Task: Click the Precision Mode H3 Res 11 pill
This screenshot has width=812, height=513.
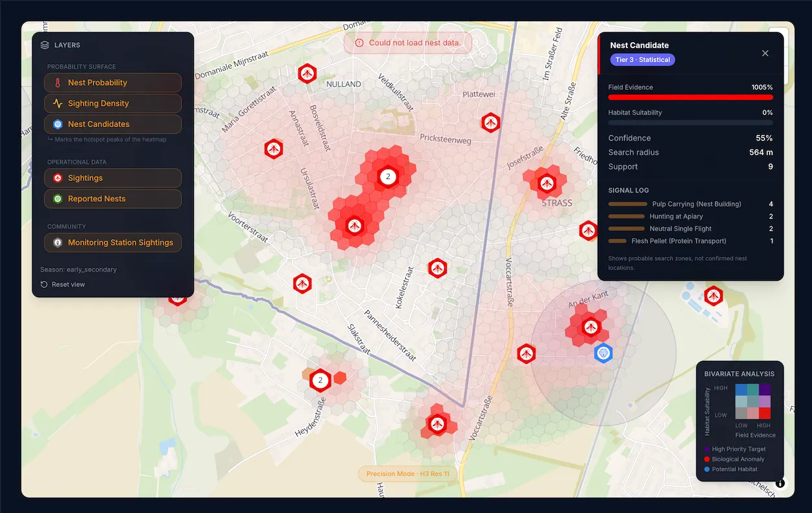Action: click(407, 474)
